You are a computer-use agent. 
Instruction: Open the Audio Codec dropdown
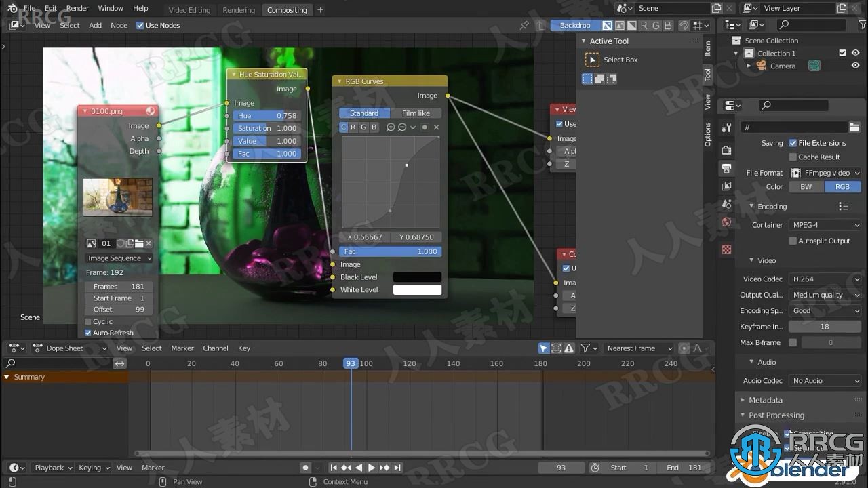coord(825,380)
